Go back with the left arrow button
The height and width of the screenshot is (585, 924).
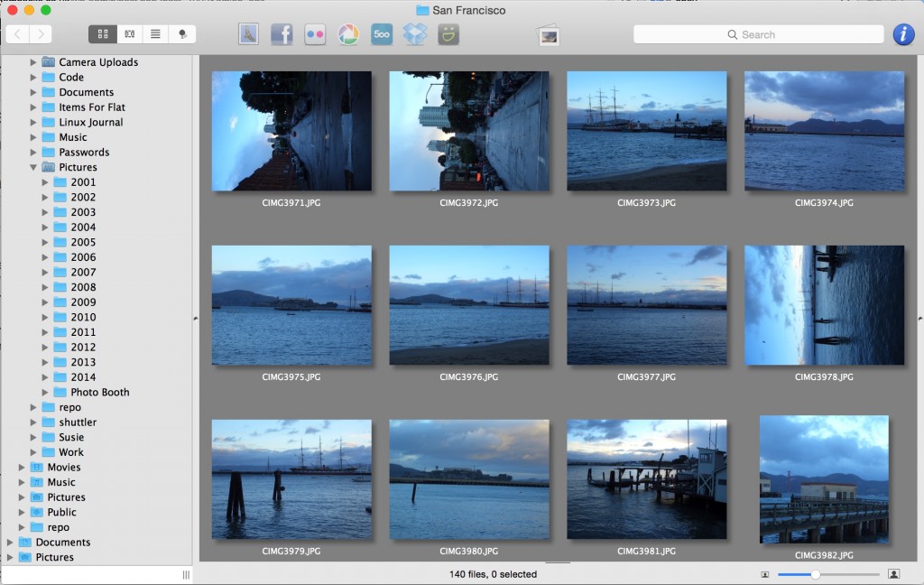[x=17, y=34]
